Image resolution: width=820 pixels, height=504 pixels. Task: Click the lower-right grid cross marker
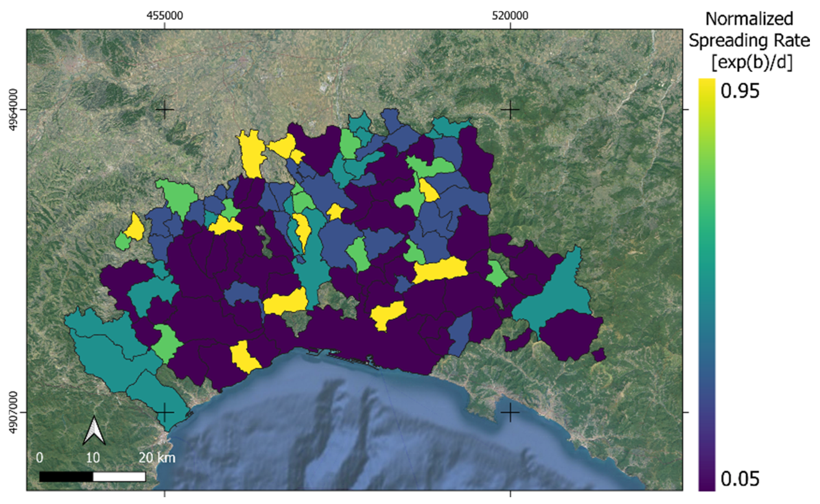pyautogui.click(x=510, y=412)
